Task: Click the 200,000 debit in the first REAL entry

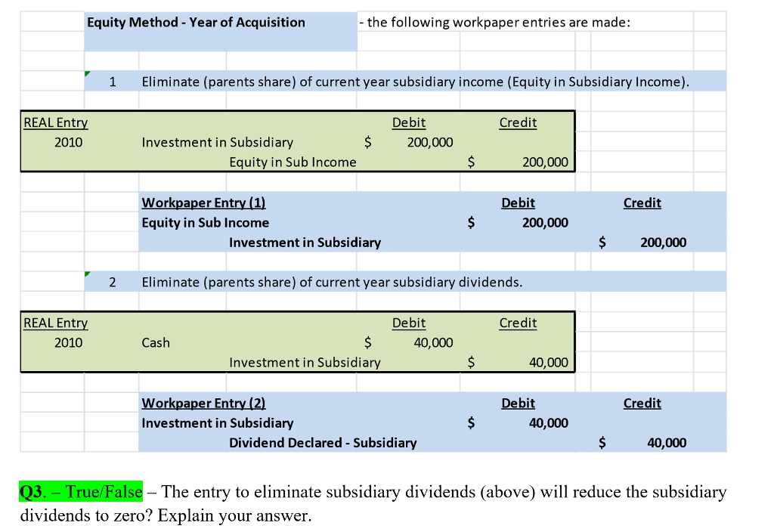Action: tap(429, 143)
